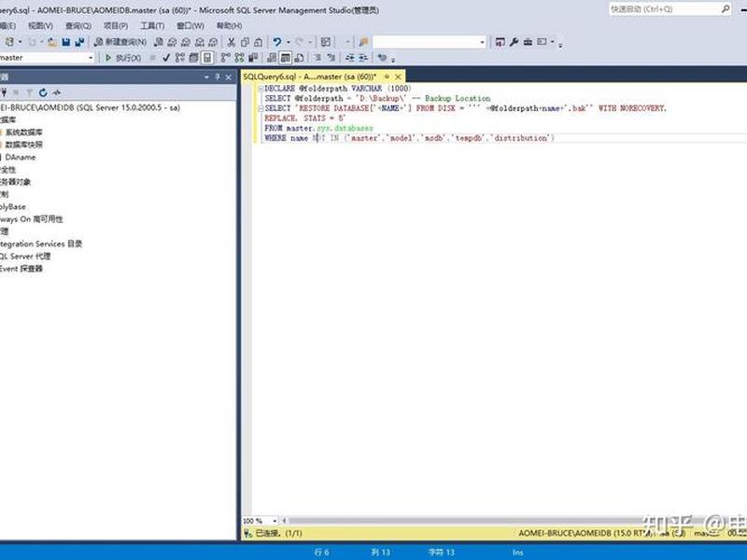The image size is (747, 560).
Task: Click 'Backup Location' comment text
Action: (x=458, y=99)
